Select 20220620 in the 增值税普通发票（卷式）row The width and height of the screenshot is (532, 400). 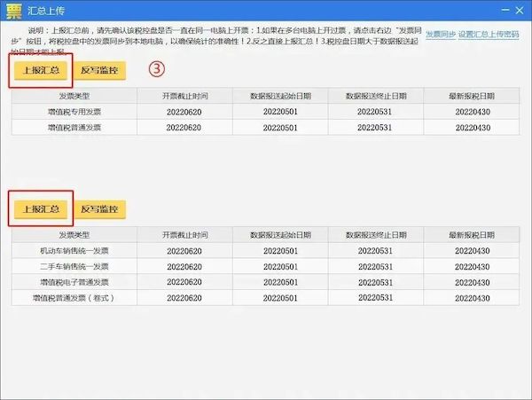pyautogui.click(x=184, y=298)
